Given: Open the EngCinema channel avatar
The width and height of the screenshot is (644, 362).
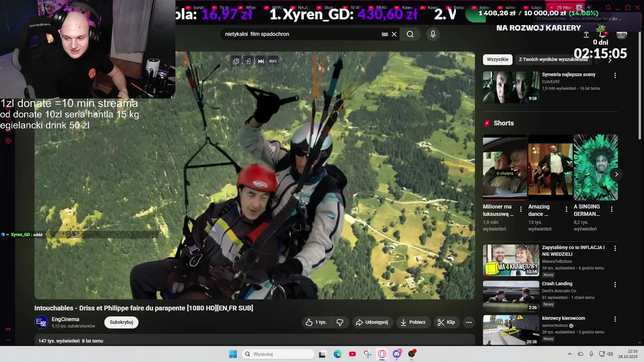Looking at the screenshot, I should (x=41, y=322).
